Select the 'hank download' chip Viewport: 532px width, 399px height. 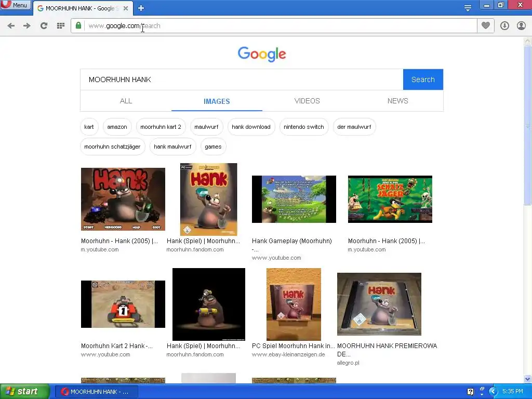point(251,127)
